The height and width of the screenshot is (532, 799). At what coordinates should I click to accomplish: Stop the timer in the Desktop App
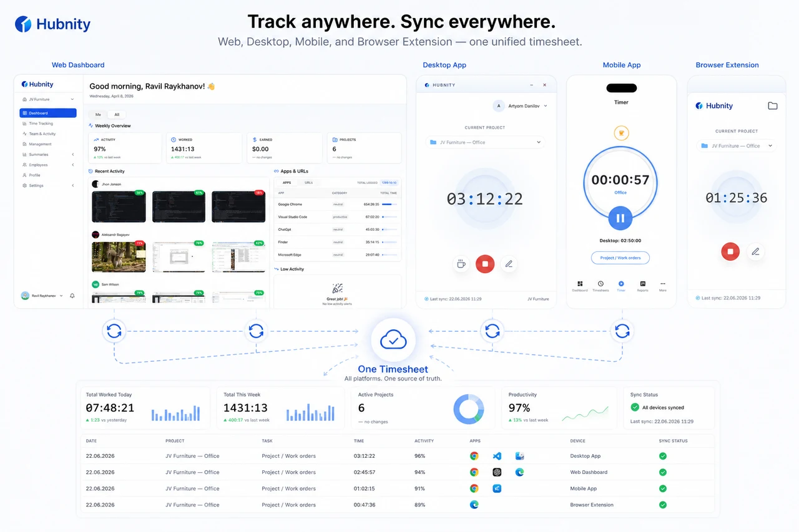[x=484, y=264]
